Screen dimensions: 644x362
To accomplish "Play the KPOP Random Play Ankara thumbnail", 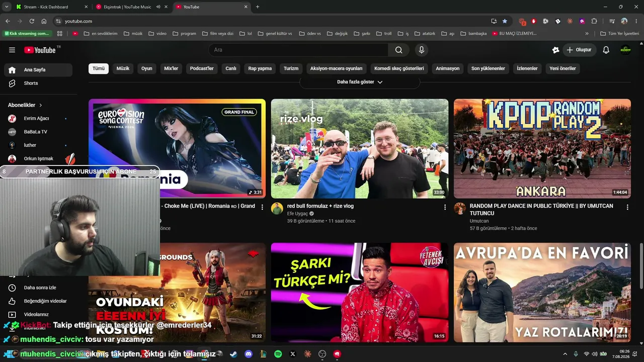I will (x=542, y=149).
